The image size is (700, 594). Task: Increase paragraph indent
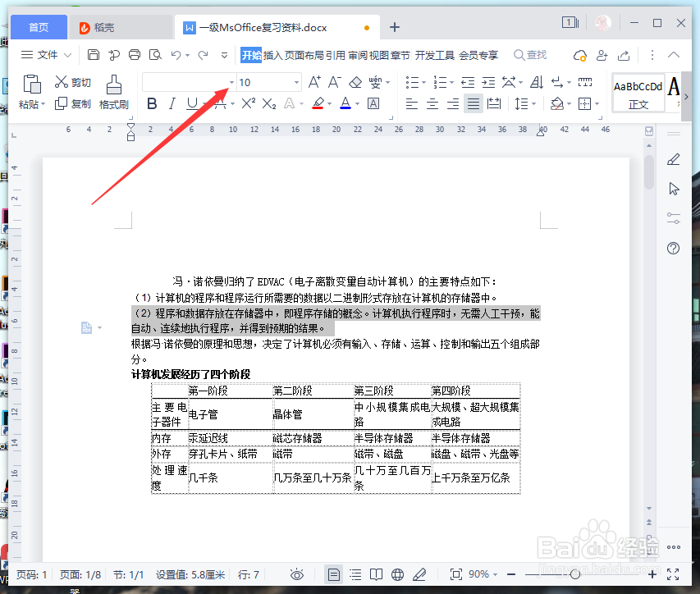pyautogui.click(x=488, y=82)
